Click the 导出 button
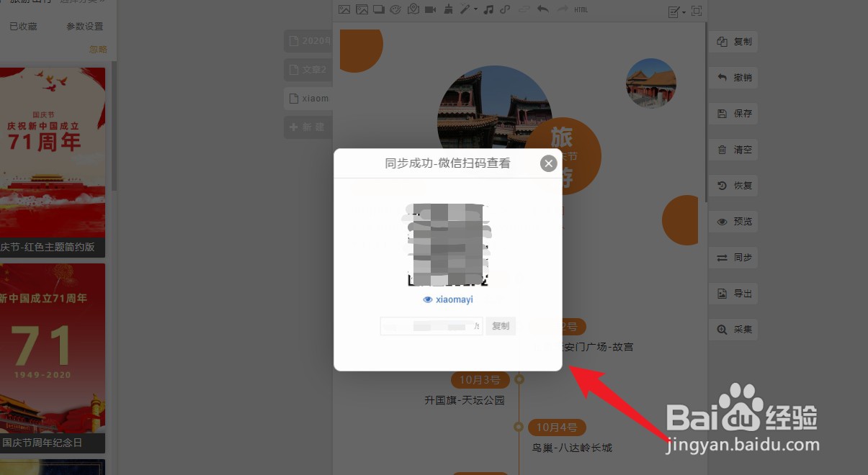The image size is (868, 475). pos(734,294)
